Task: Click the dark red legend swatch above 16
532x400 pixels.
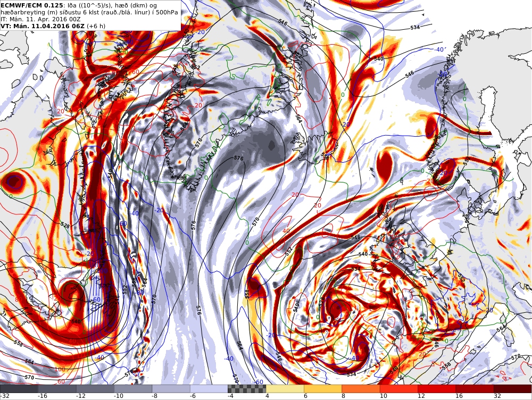Action: (475, 389)
